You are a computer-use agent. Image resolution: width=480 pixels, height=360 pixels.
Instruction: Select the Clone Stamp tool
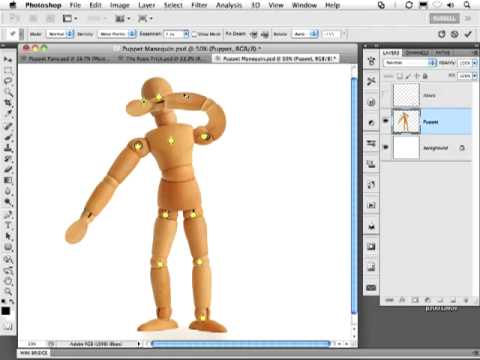coord(8,148)
